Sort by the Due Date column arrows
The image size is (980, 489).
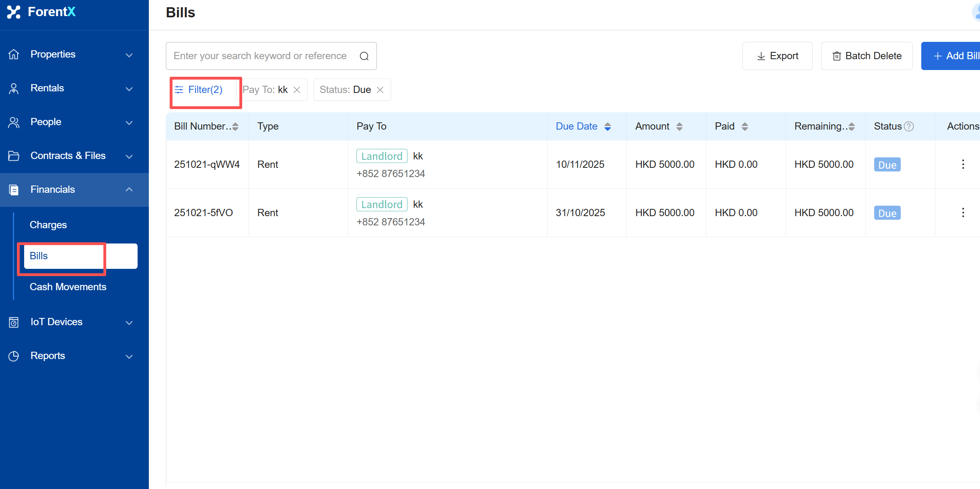point(607,126)
